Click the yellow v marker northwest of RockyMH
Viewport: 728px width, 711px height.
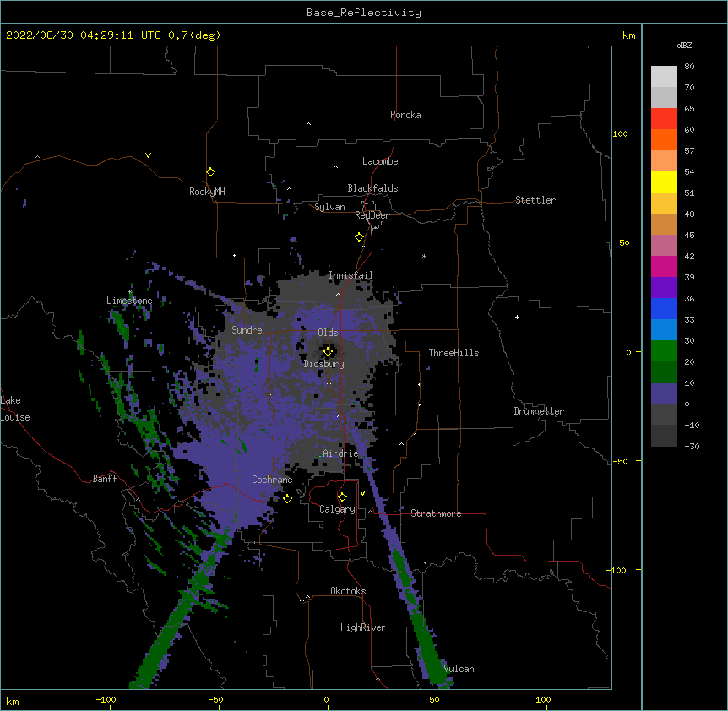148,155
